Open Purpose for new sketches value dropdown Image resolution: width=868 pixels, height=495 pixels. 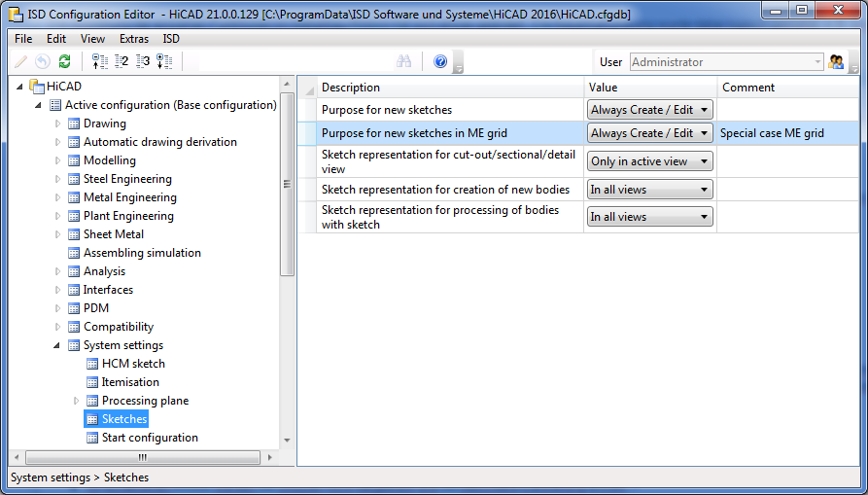[x=650, y=110]
